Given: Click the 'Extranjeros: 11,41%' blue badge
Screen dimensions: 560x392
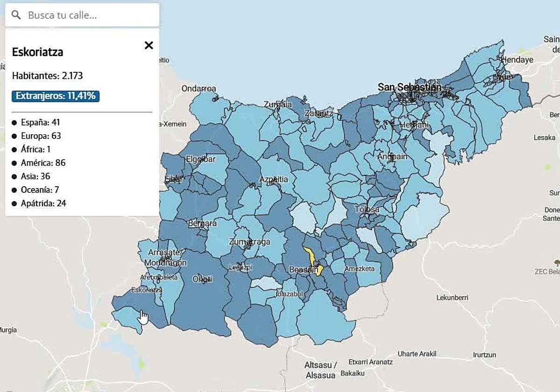Looking at the screenshot, I should pyautogui.click(x=56, y=96).
